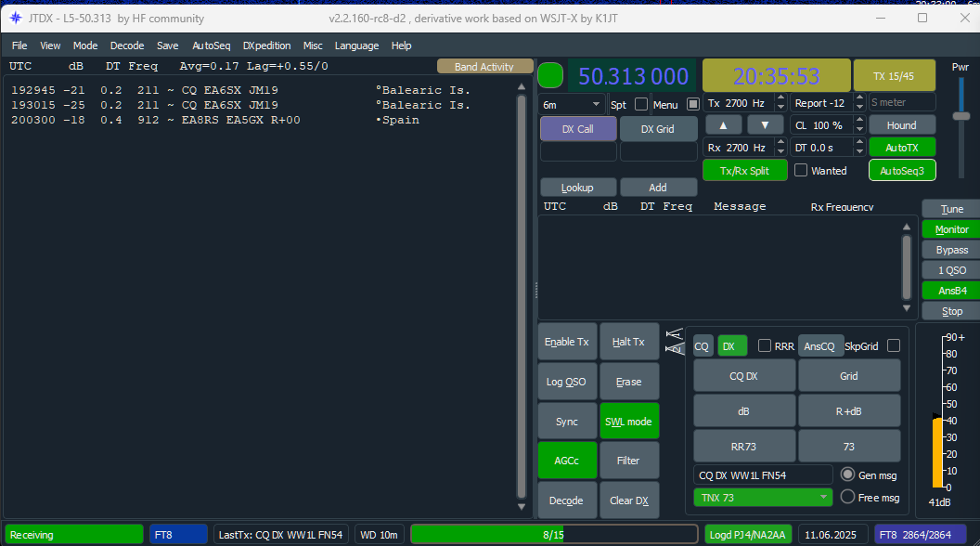Increase the Tx 2700 Hz value

point(780,98)
